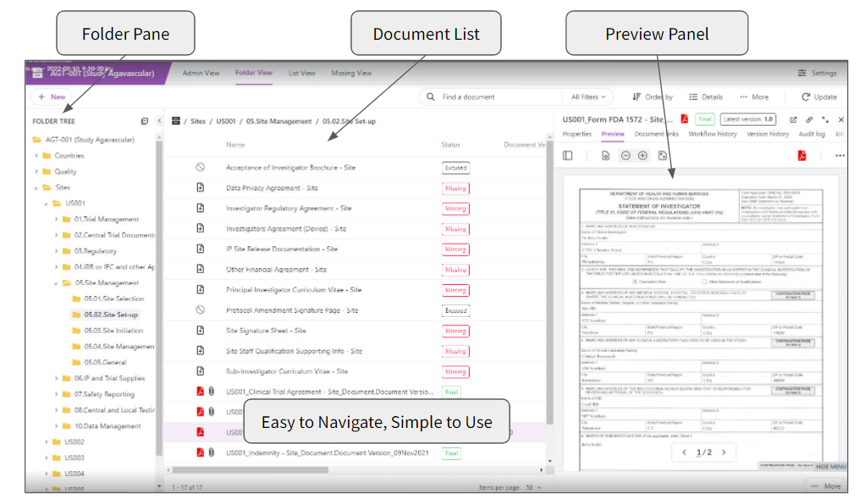Open the preview panel's More (•••) menu

(x=840, y=156)
